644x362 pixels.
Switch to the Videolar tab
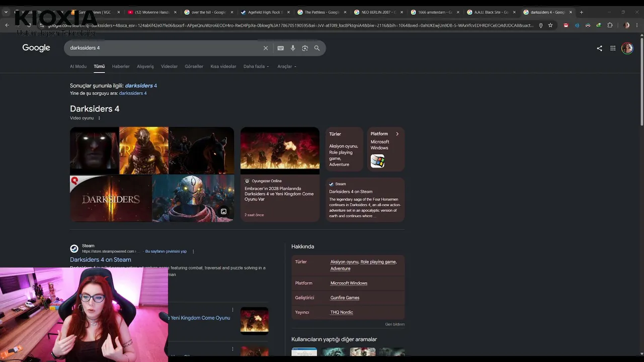(x=169, y=66)
